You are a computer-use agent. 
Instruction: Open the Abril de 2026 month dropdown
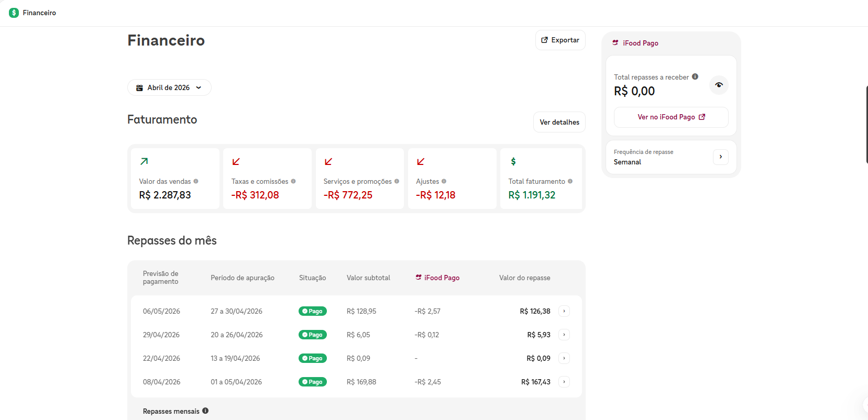pyautogui.click(x=169, y=87)
